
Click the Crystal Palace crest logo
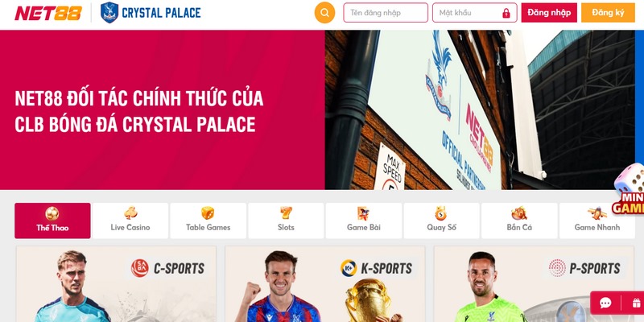coord(109,12)
